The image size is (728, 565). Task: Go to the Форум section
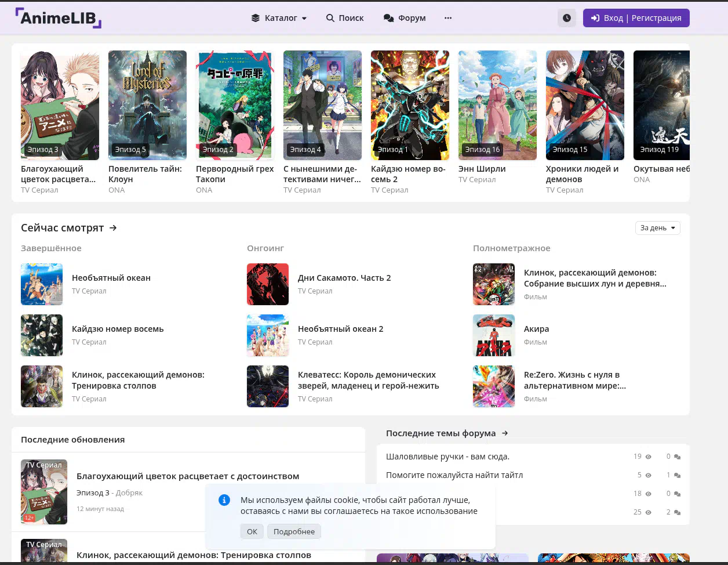405,18
